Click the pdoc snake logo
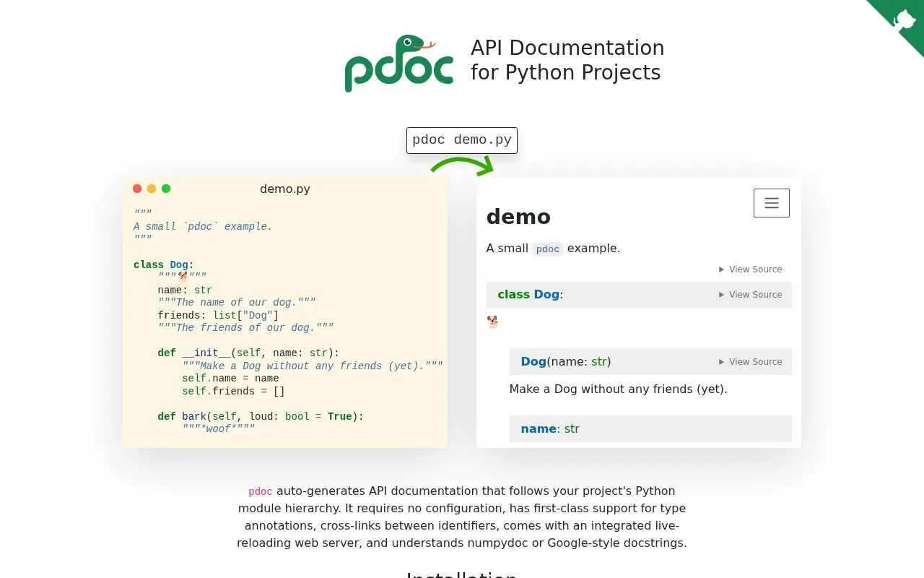924x578 pixels. point(399,64)
